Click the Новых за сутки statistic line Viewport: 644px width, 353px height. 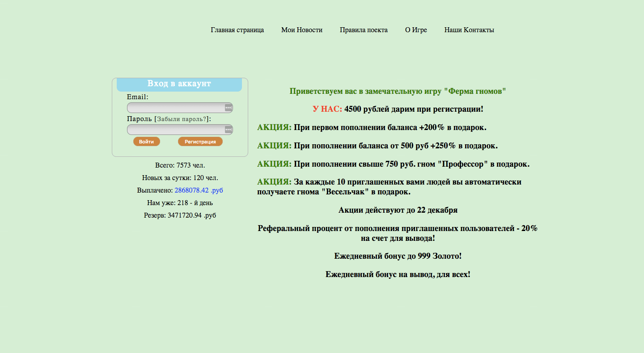[x=180, y=178]
